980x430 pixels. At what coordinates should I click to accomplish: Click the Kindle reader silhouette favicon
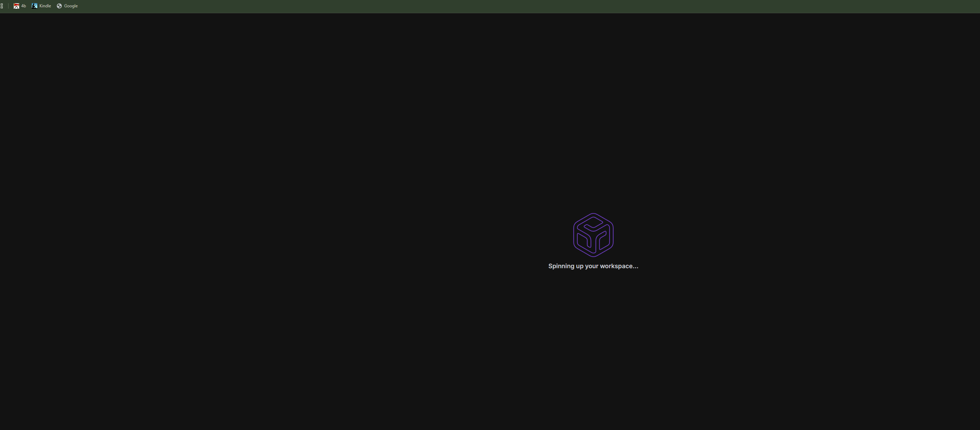[x=35, y=6]
